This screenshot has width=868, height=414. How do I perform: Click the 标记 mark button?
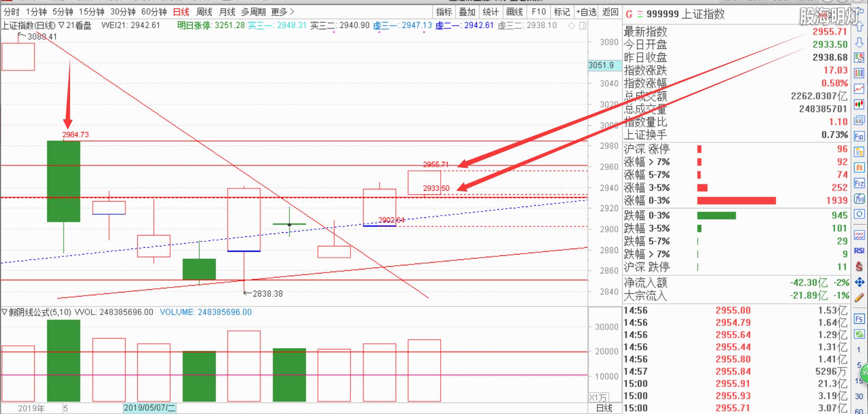click(562, 12)
